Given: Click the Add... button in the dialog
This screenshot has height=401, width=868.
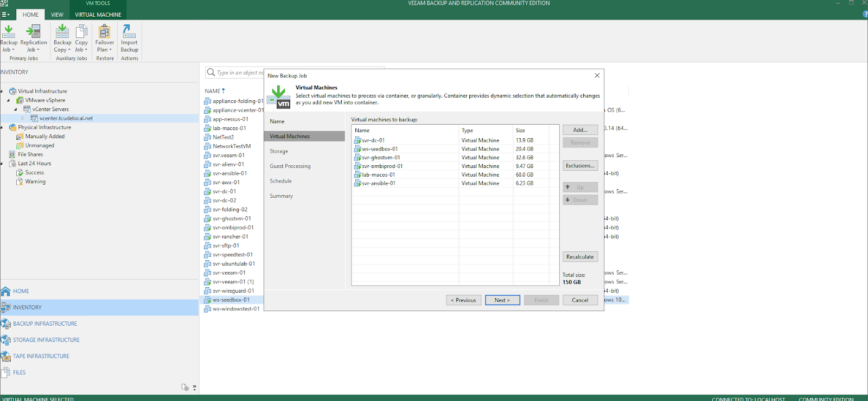Looking at the screenshot, I should tap(580, 130).
